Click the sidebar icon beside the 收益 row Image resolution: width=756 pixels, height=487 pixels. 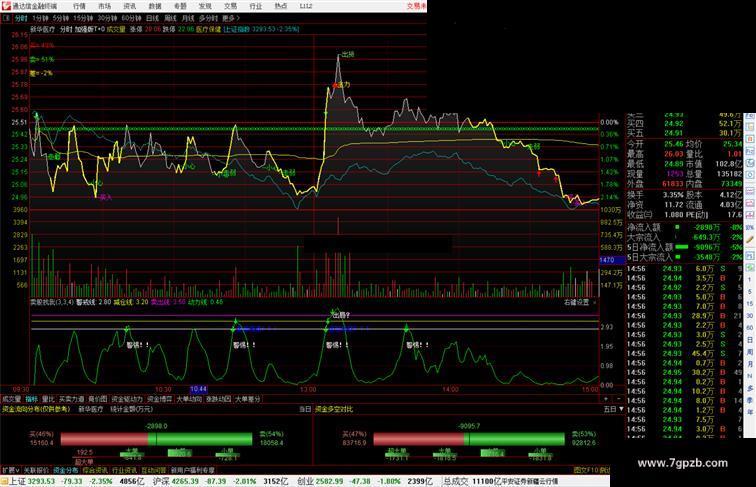tap(750, 216)
